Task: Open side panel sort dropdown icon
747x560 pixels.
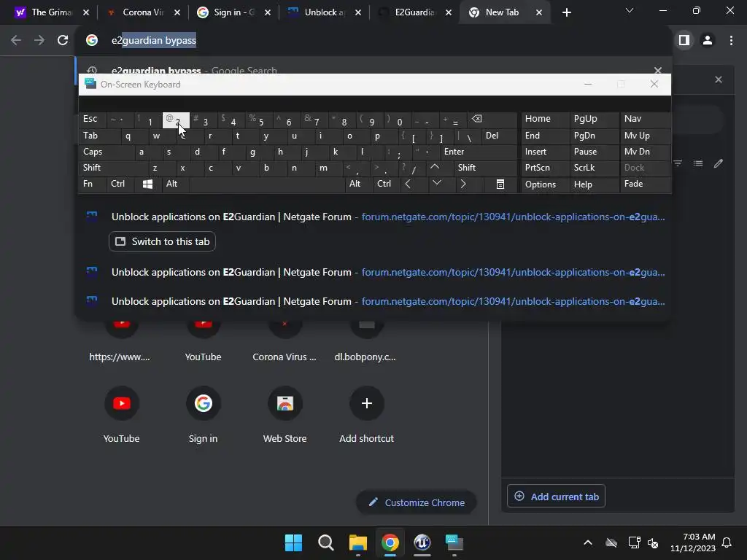Action: pyautogui.click(x=678, y=164)
